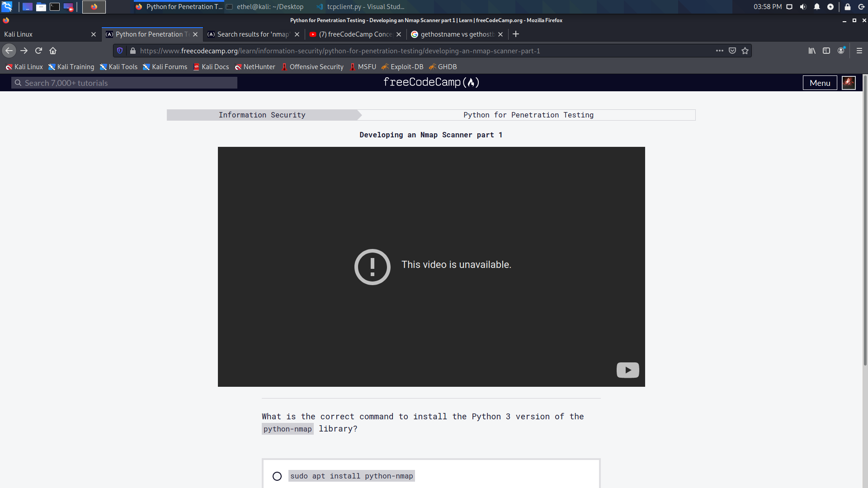Click the browser reload icon
Image resolution: width=868 pixels, height=488 pixels.
(38, 51)
